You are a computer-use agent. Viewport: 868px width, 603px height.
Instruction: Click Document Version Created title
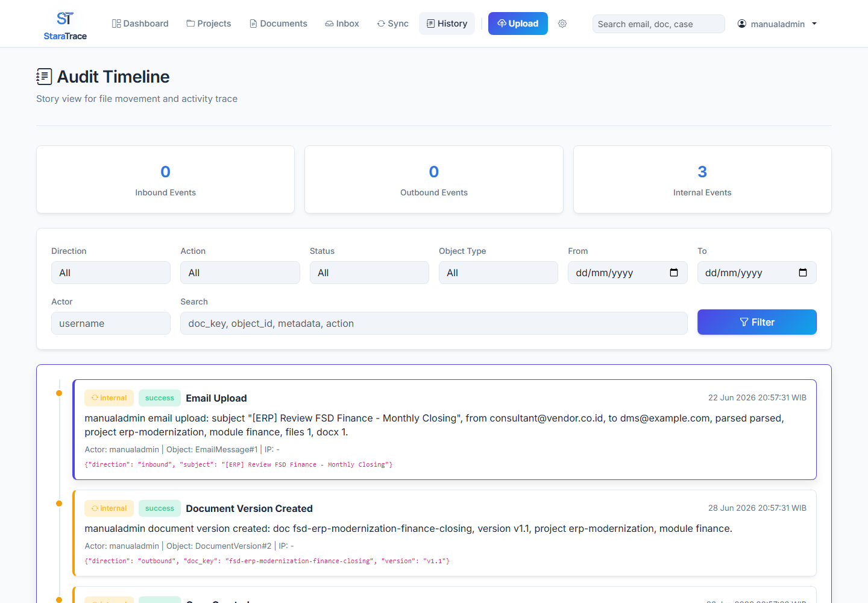point(249,508)
